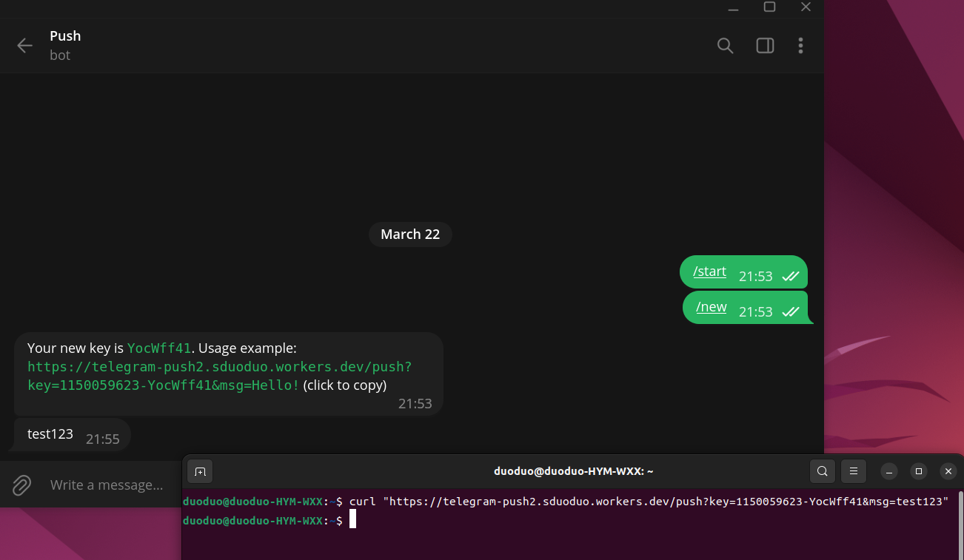964x560 pixels.
Task: Toggle the Telegram right side panel
Action: pyautogui.click(x=765, y=45)
